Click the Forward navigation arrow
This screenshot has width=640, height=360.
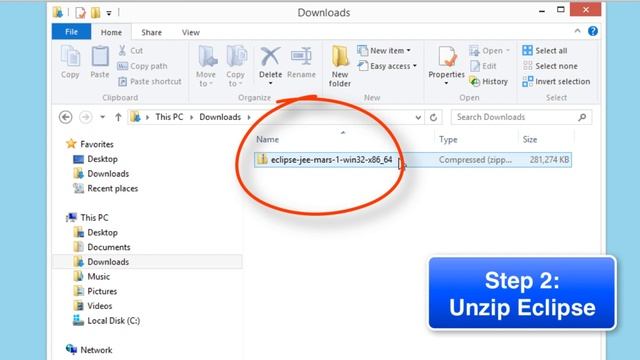point(85,117)
